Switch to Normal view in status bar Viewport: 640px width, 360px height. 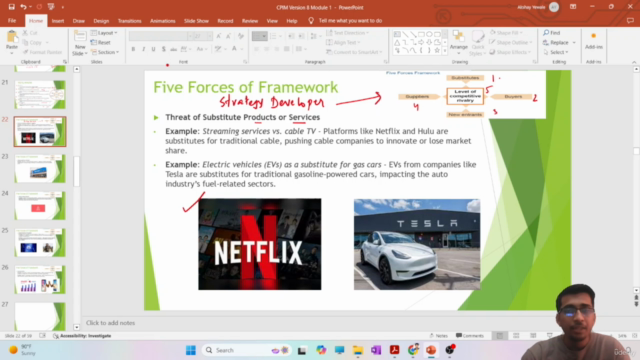500,336
